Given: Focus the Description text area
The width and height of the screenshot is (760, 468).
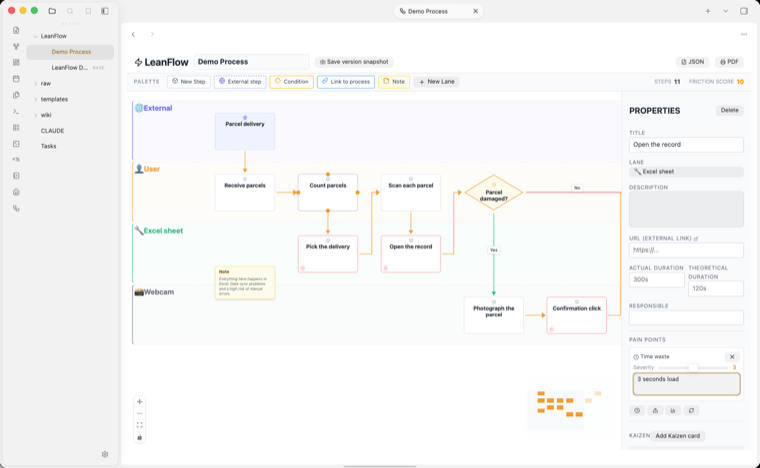Looking at the screenshot, I should (x=686, y=209).
